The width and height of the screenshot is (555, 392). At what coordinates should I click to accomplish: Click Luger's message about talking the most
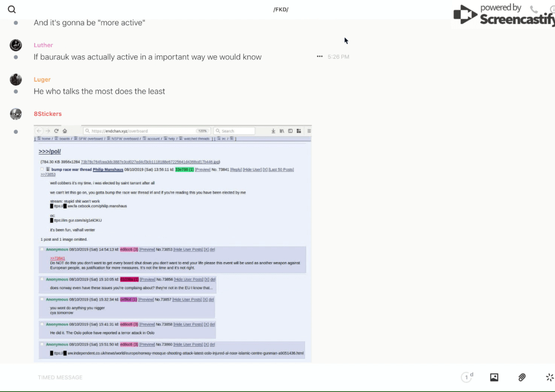[99, 91]
